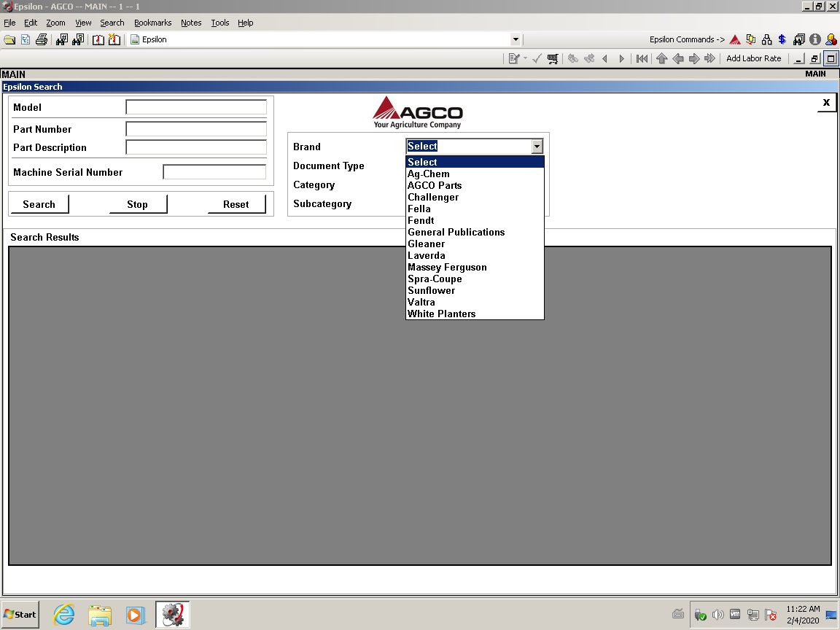
Task: Click the Reset button
Action: tap(236, 204)
